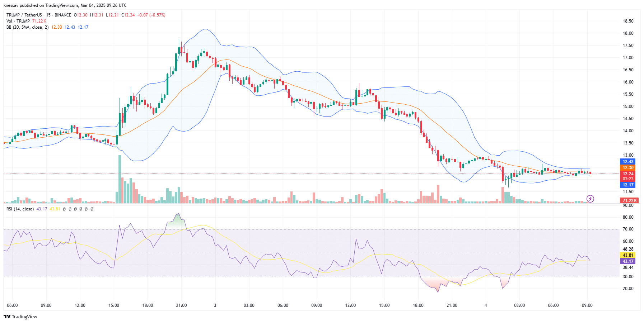Click the yellow 43.81 RSI axis tag
Screen dimensions: 644x323
click(628, 255)
